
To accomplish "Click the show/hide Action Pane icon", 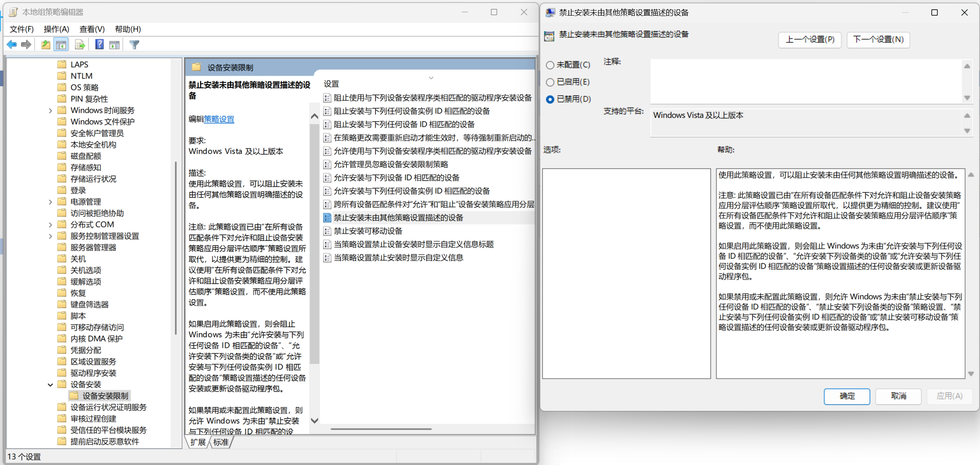I will click(x=114, y=44).
